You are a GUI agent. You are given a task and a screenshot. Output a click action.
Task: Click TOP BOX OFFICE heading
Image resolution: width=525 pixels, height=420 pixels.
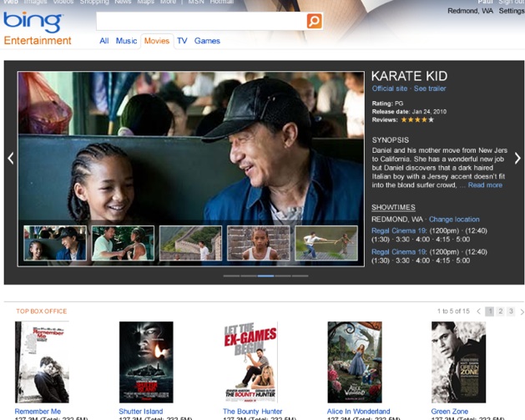42,311
